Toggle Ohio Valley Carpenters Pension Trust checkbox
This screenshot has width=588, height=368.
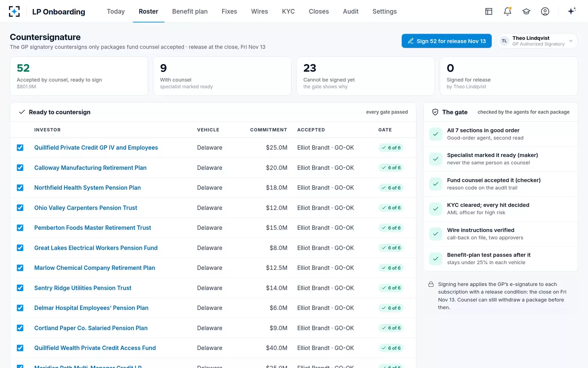[x=20, y=208]
